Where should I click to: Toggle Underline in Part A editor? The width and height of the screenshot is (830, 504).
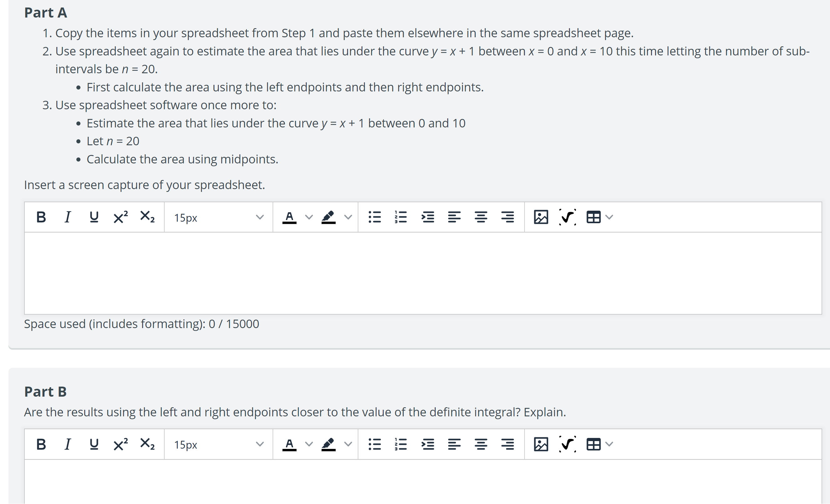pyautogui.click(x=94, y=217)
